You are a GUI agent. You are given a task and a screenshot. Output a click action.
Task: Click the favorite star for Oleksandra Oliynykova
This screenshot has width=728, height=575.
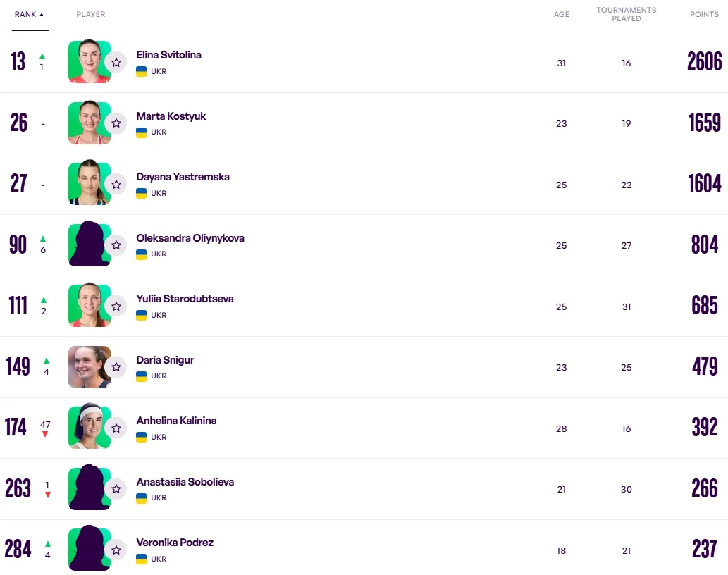pyautogui.click(x=116, y=245)
